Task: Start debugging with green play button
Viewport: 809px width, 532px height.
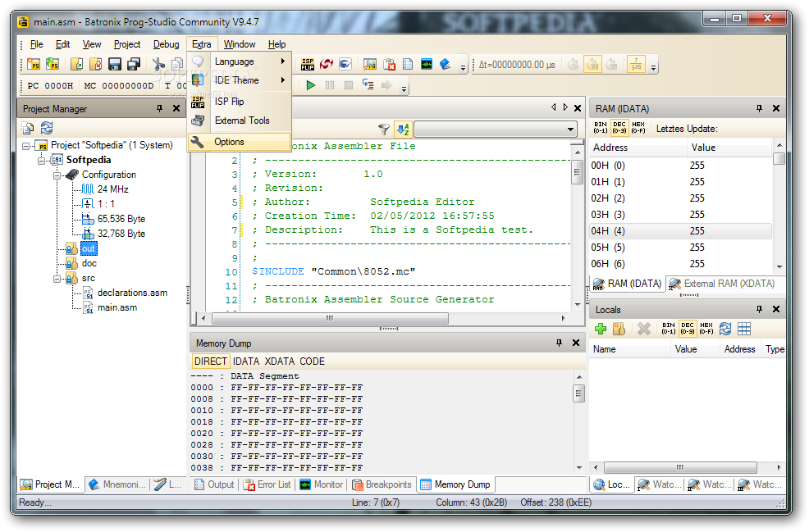Action: pyautogui.click(x=311, y=85)
